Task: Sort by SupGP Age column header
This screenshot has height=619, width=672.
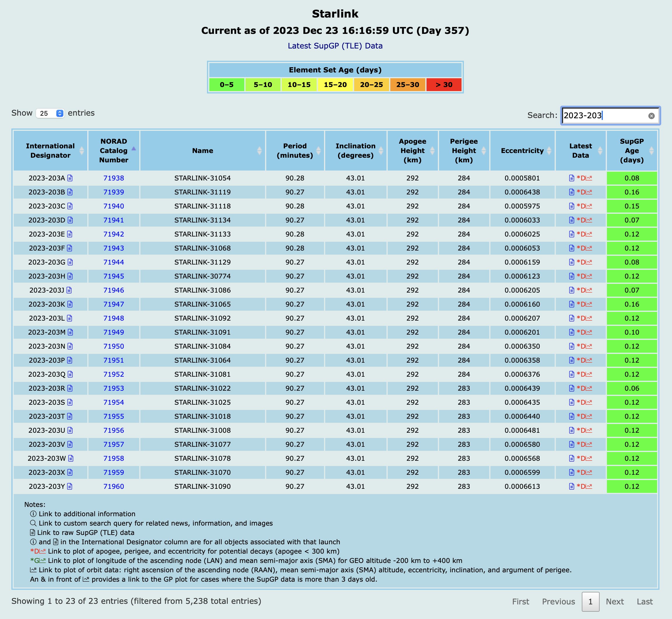Action: [x=631, y=151]
